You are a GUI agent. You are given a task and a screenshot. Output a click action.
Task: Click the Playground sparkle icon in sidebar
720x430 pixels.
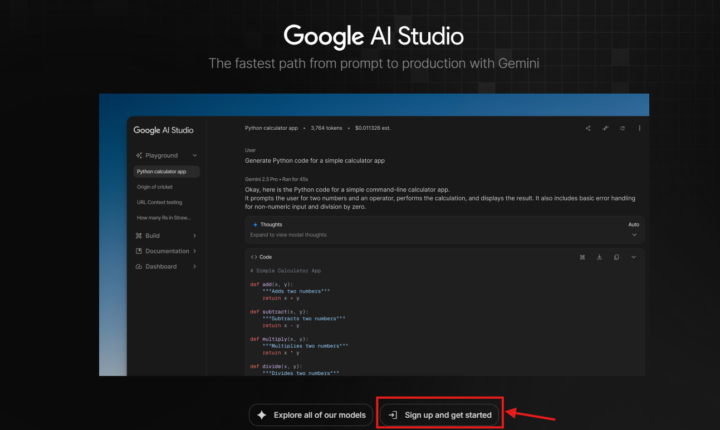[x=139, y=155]
